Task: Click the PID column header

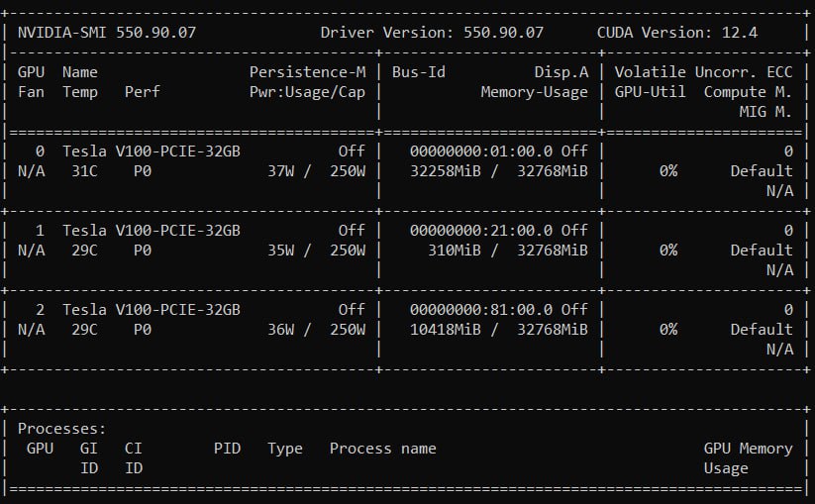Action: pos(227,449)
